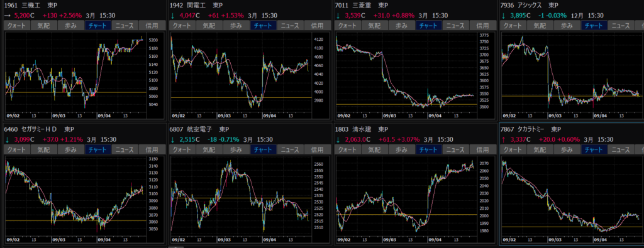The height and width of the screenshot is (248, 644).
Task: Open ニュース tab in タカラトミー panel
Action: (x=621, y=149)
